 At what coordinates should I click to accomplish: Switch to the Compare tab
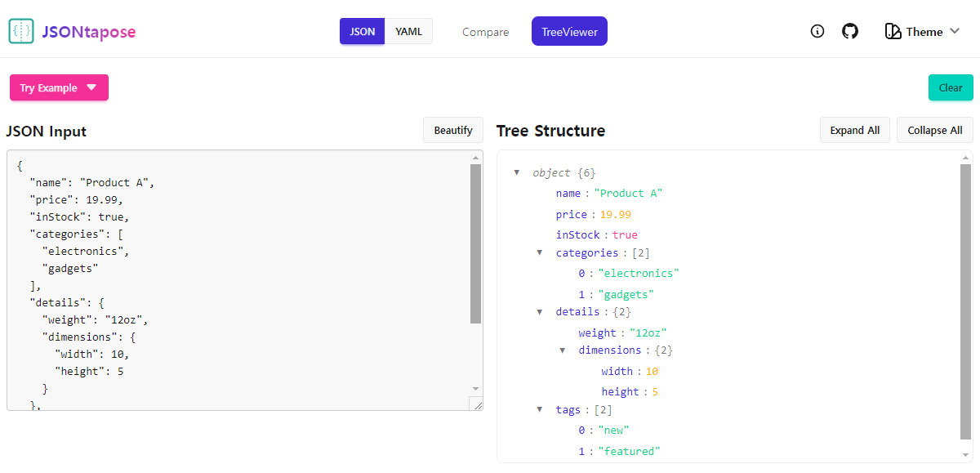[485, 32]
